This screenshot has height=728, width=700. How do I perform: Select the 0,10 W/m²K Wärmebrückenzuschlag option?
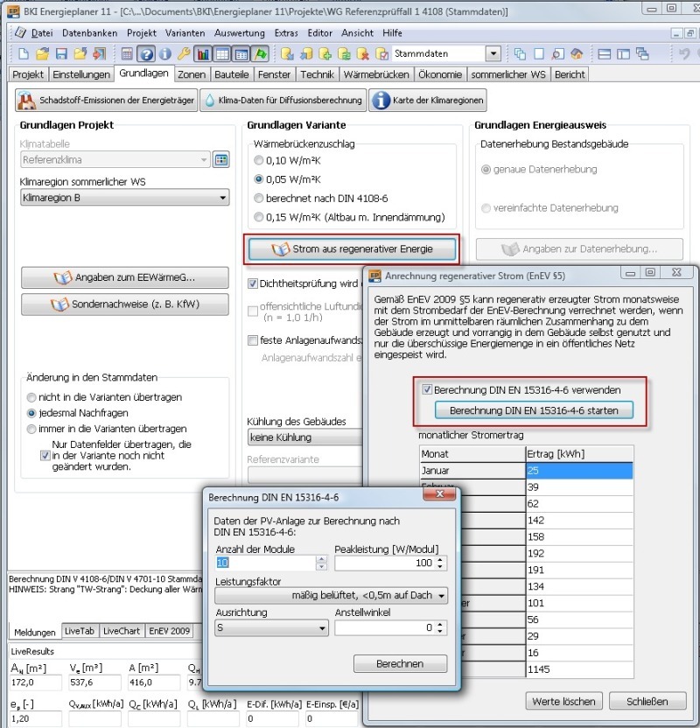(x=258, y=161)
